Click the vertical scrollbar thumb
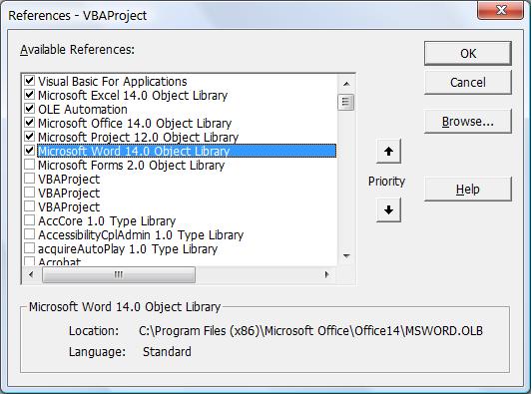 [346, 102]
